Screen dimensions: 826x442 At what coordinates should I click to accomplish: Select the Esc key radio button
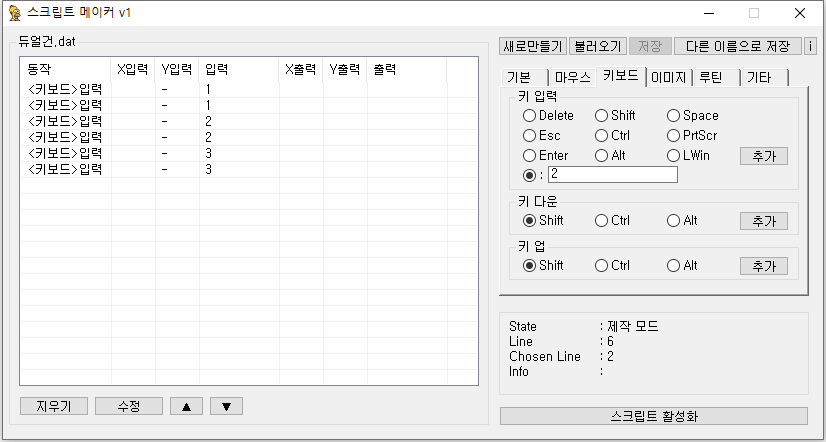pyautogui.click(x=542, y=135)
